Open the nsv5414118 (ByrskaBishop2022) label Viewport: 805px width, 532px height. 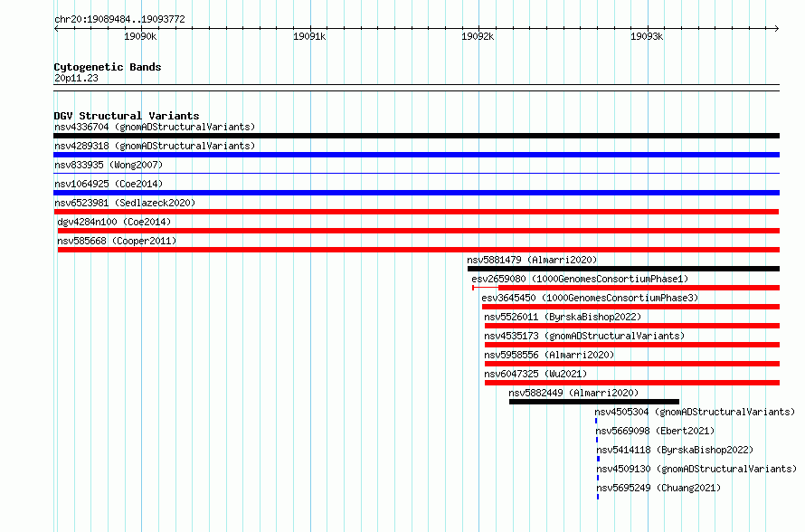(x=675, y=450)
